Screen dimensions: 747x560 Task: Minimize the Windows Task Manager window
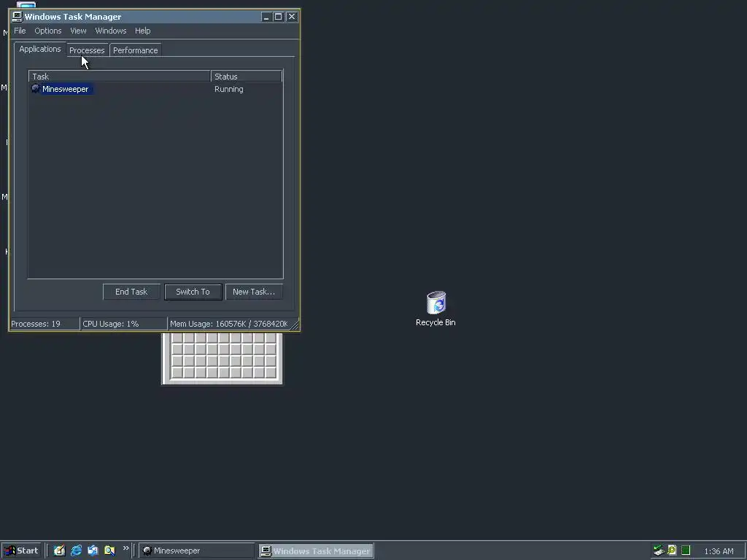tap(266, 17)
